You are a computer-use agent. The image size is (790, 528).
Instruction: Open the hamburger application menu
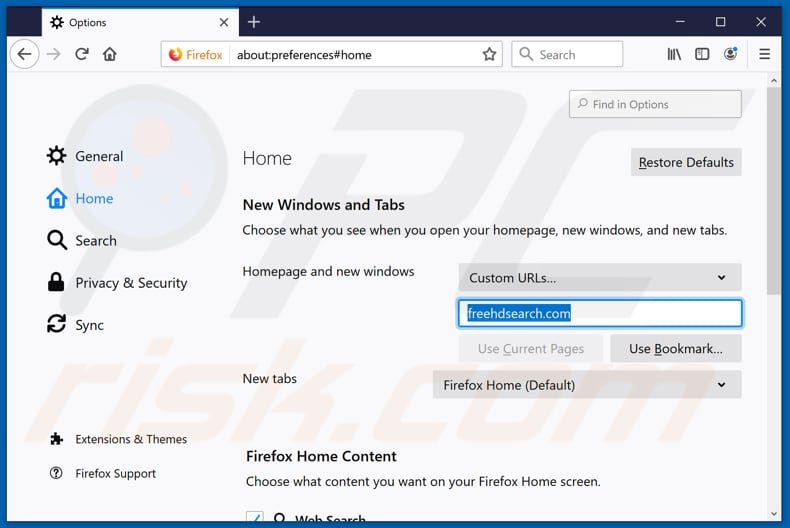tap(764, 54)
